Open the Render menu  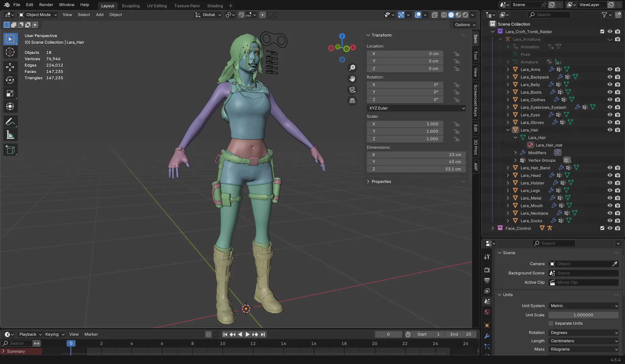[x=46, y=5]
